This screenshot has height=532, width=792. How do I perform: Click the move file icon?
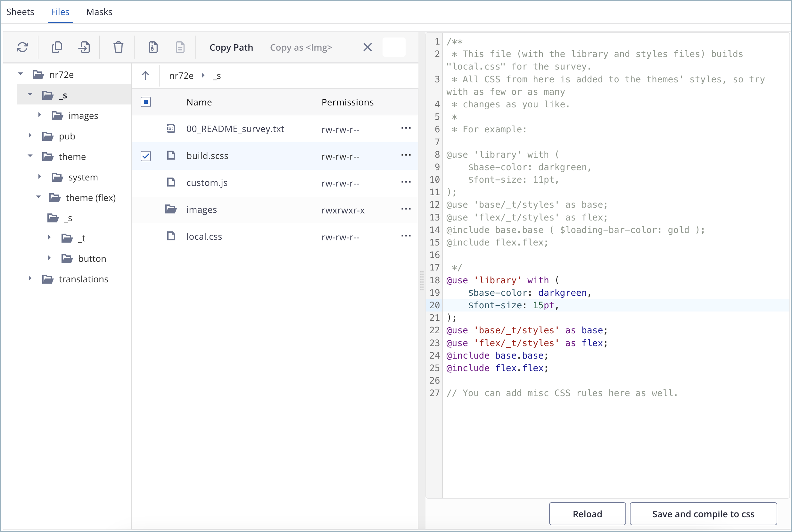pos(84,47)
